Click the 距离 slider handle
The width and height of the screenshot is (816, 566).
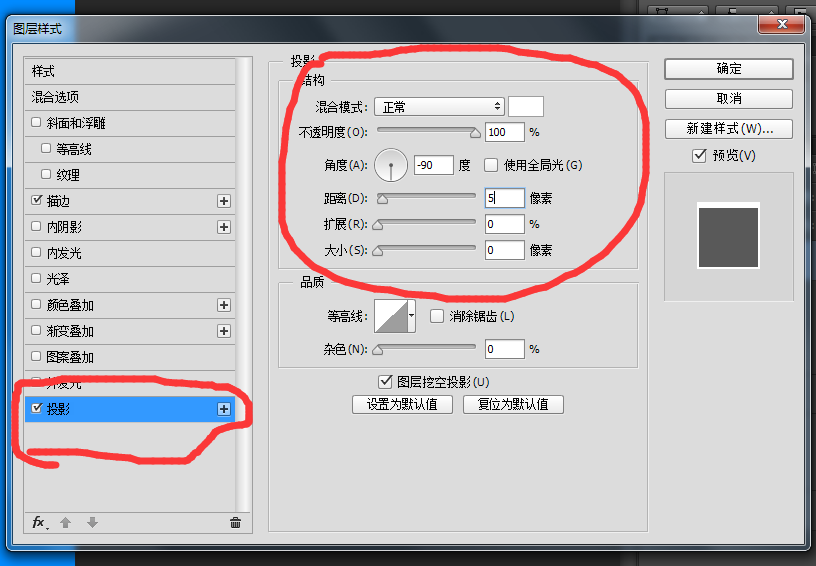point(382,199)
